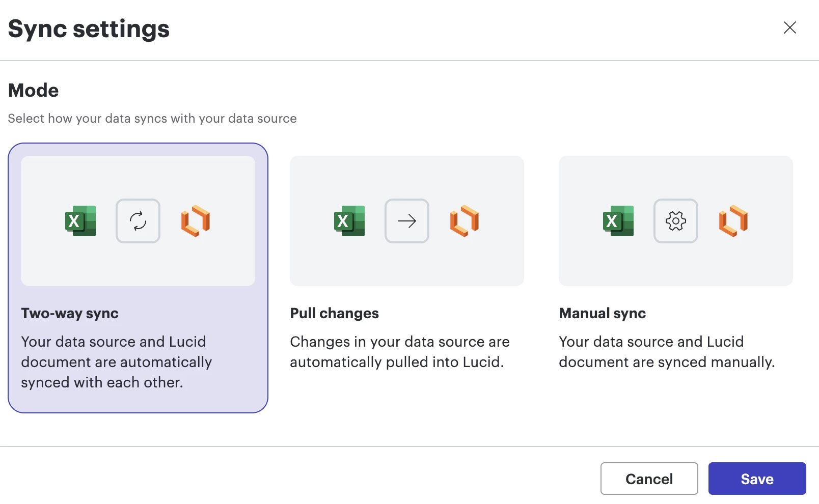Image resolution: width=819 pixels, height=504 pixels.
Task: Close the Sync settings dialog
Action: pyautogui.click(x=789, y=27)
